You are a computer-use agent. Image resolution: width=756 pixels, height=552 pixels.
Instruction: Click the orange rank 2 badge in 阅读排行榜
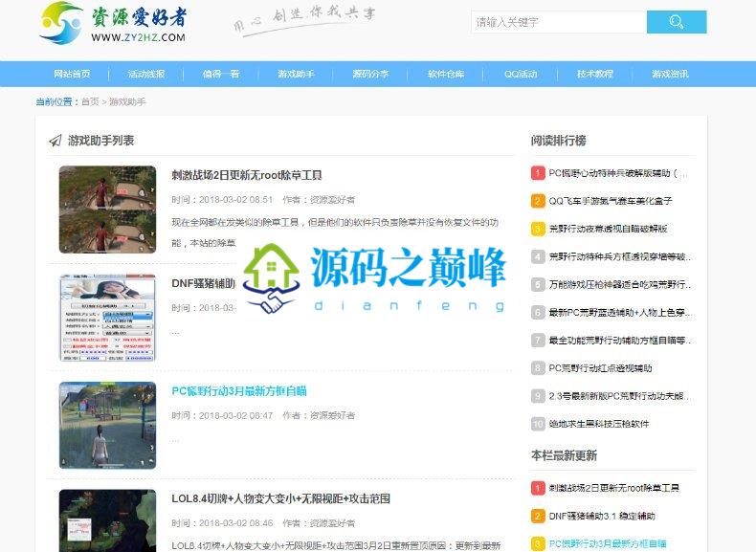click(538, 201)
